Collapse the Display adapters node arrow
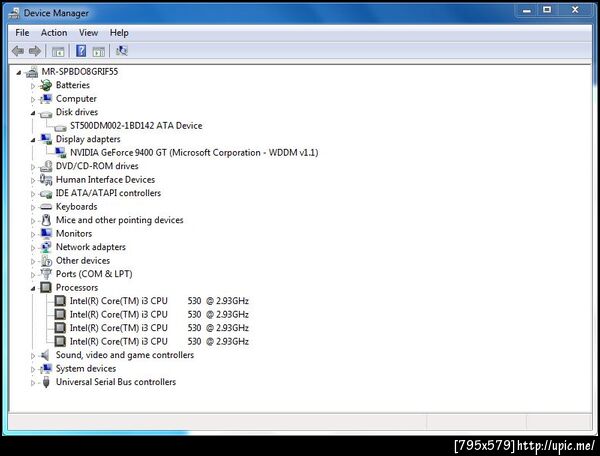Viewport: 600px width, 456px height. 33,140
